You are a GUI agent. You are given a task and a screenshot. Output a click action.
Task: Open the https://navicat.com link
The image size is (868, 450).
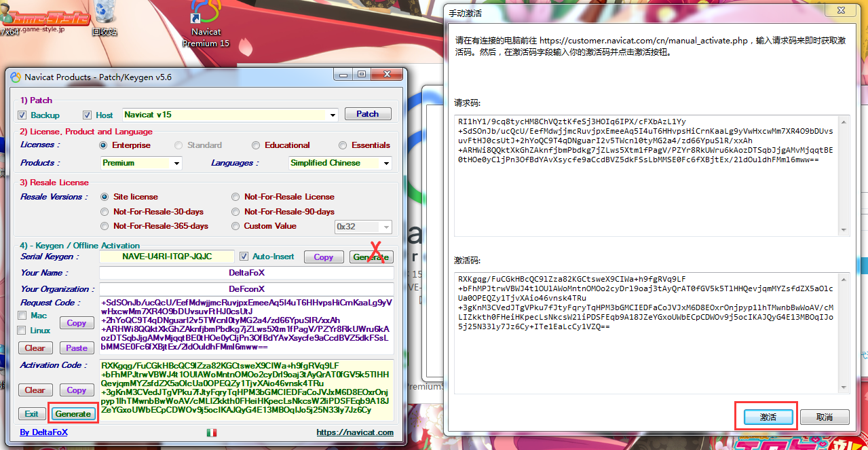[354, 432]
